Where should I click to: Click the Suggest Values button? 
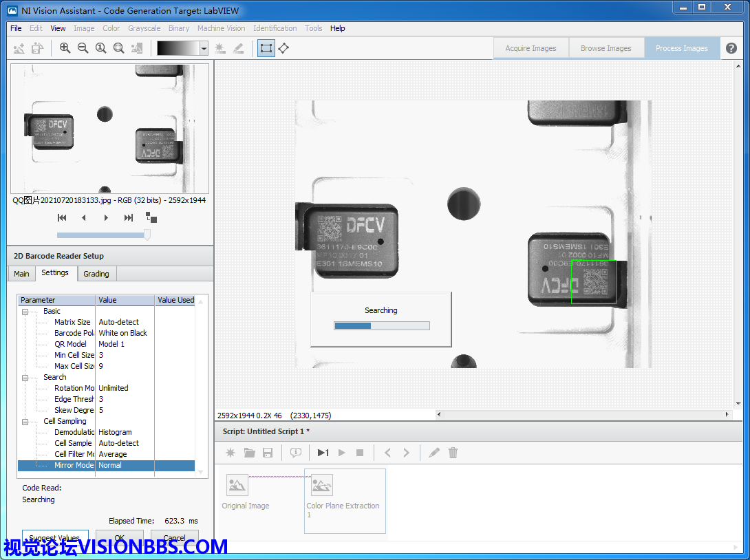tap(55, 537)
